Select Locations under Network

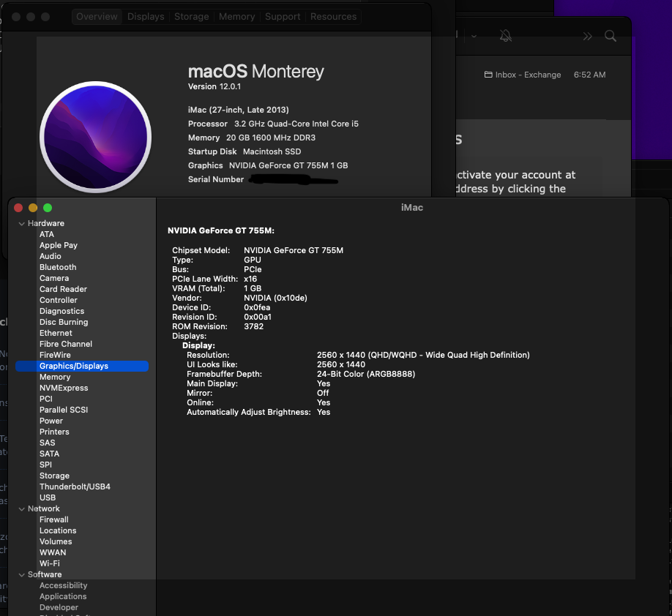[58, 530]
